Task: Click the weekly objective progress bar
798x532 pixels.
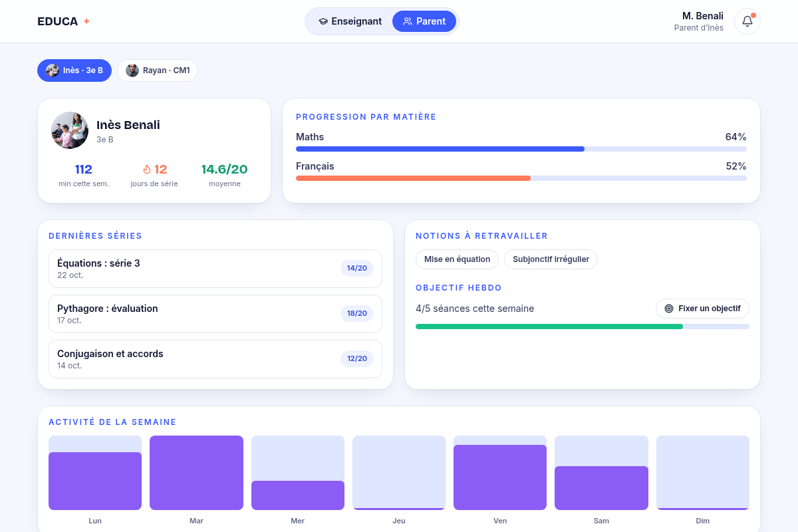Action: pyautogui.click(x=583, y=327)
